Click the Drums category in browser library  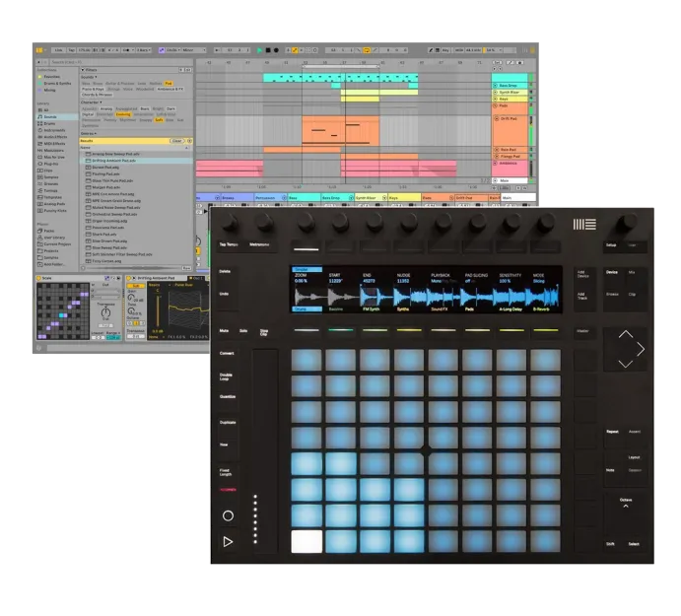point(48,123)
